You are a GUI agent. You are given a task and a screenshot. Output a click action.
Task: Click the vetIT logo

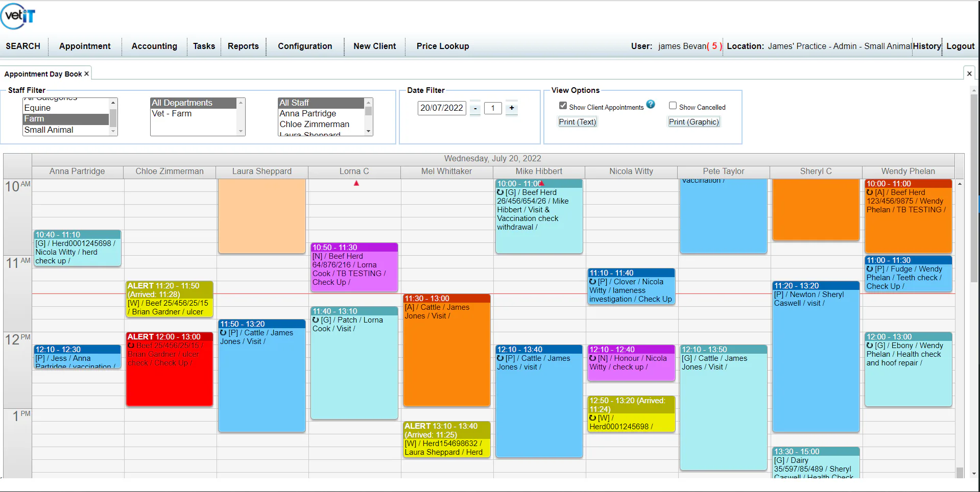tap(18, 16)
